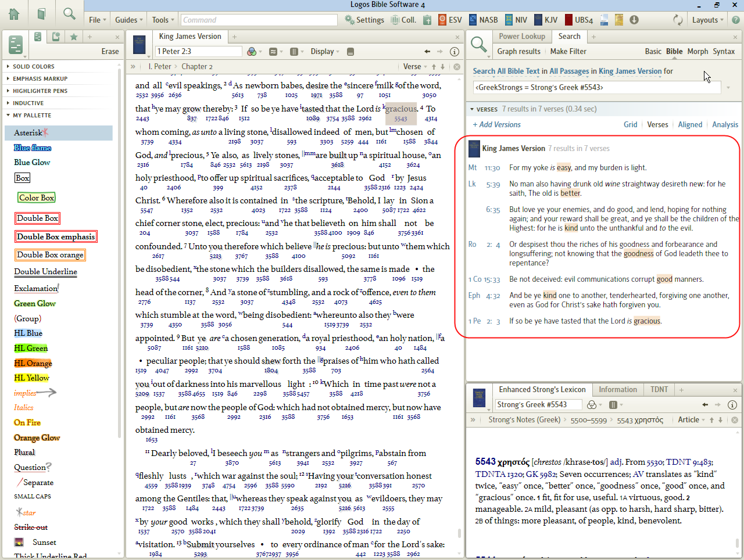Toggle the interlinear icon in KJV panel
This screenshot has width=744, height=560.
273,52
